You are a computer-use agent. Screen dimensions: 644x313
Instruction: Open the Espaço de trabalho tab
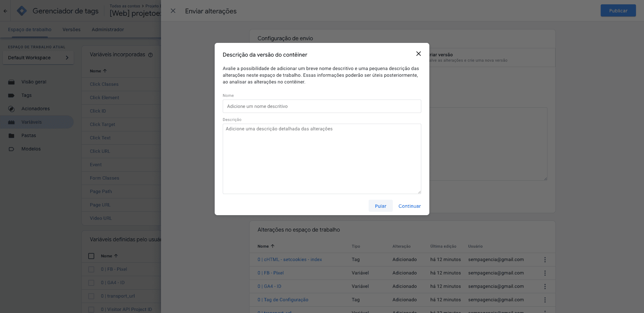pyautogui.click(x=30, y=29)
